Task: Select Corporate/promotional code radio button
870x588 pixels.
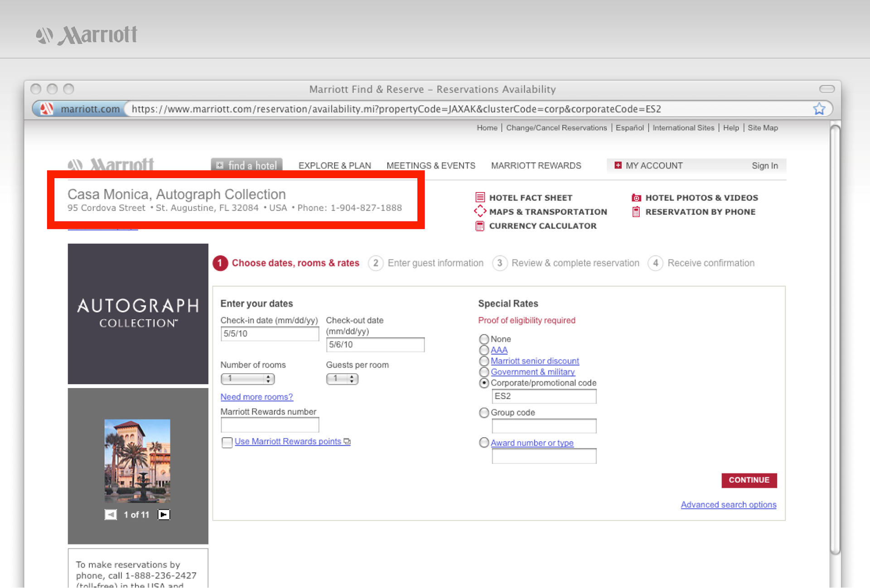Action: (x=484, y=383)
